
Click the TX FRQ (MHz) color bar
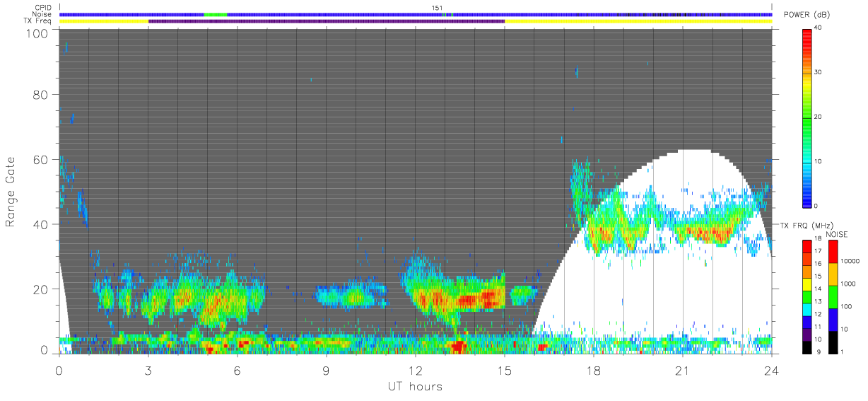coord(807,296)
